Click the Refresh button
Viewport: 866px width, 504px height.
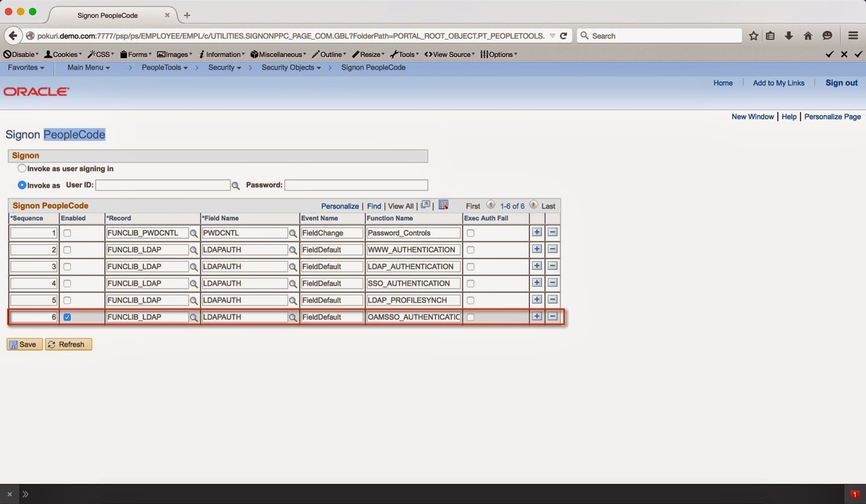68,344
